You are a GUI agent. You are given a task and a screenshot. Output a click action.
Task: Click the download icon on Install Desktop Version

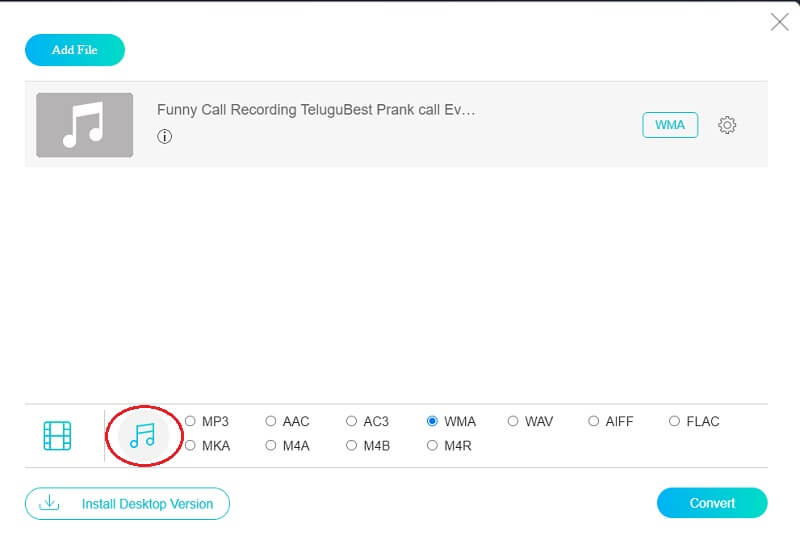(x=48, y=503)
